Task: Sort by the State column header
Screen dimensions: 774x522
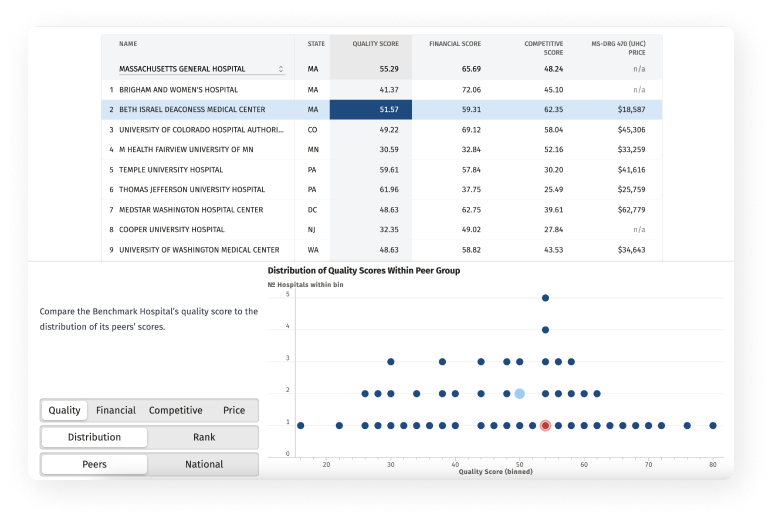Action: point(316,44)
